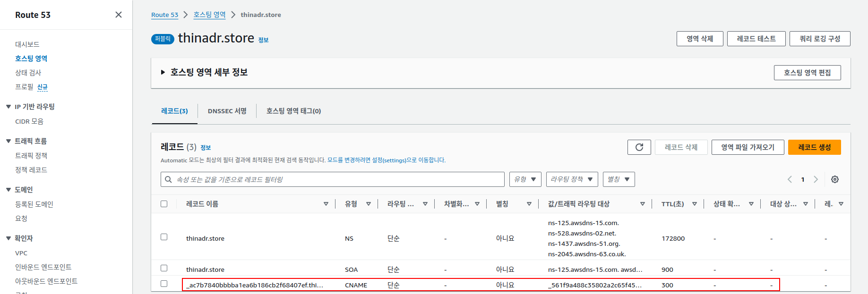Click the Route 53 breadcrumb link
Viewport: 868px width, 294px height.
164,15
